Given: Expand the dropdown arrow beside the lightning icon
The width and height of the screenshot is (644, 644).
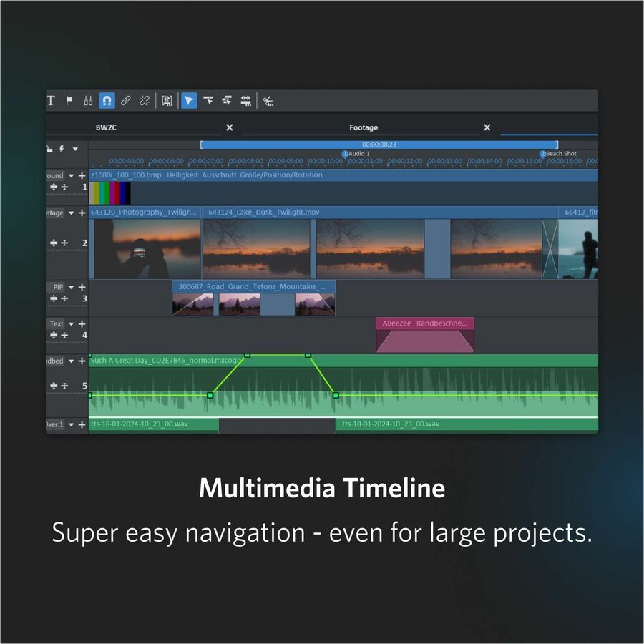Looking at the screenshot, I should (x=75, y=150).
